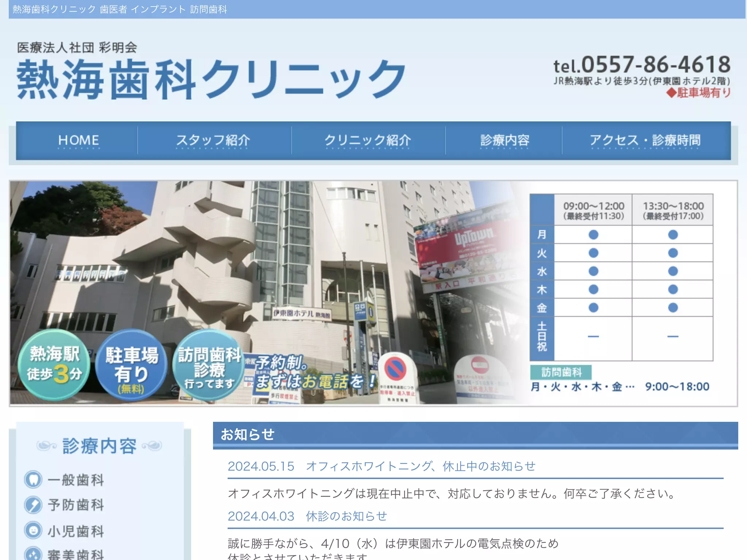Open the 予防歯科 sidebar link
The height and width of the screenshot is (560, 747).
tap(76, 505)
